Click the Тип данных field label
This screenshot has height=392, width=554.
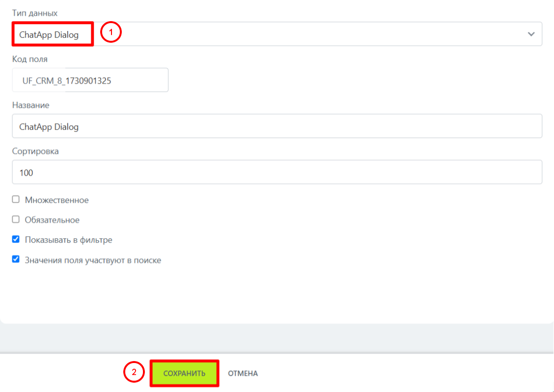tap(34, 13)
